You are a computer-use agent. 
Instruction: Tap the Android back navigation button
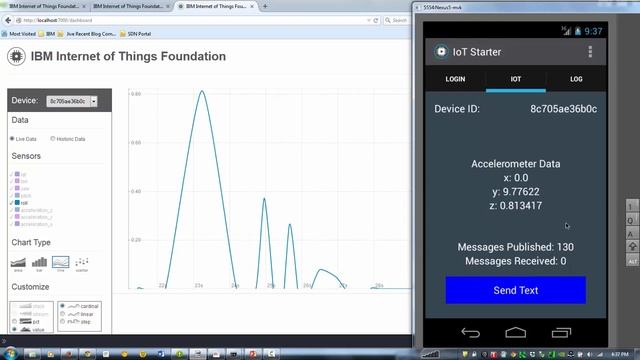coord(470,333)
